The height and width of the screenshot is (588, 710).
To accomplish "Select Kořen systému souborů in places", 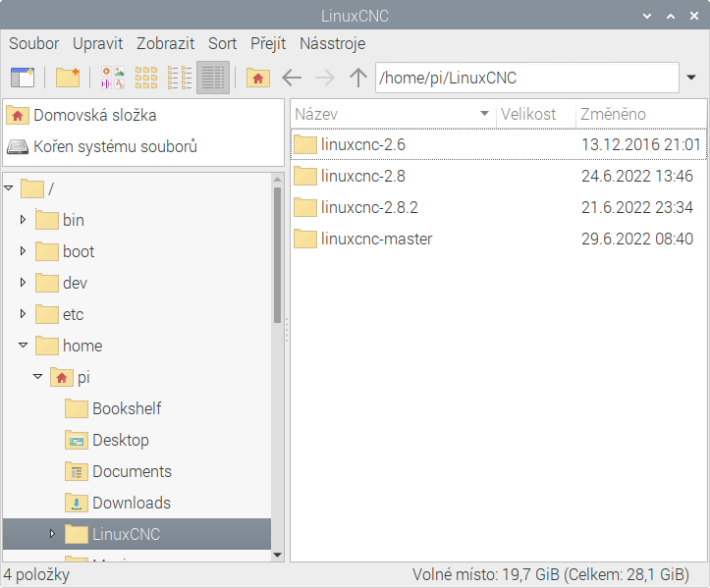I will coord(143,146).
